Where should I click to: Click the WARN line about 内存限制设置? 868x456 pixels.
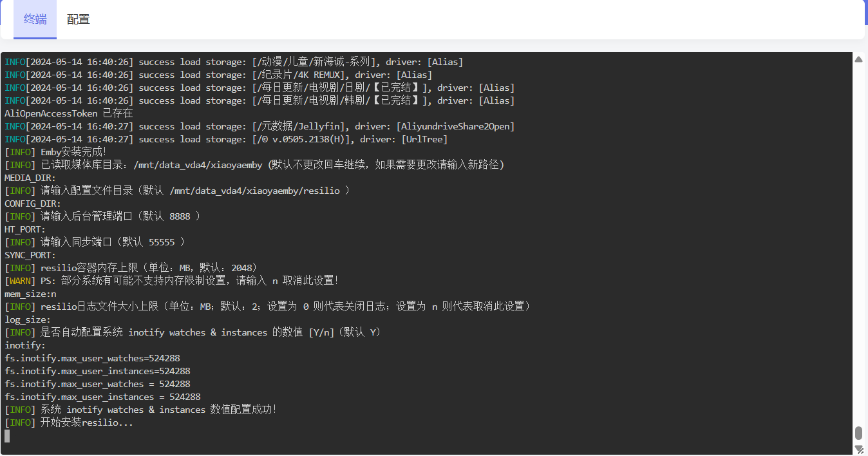(x=172, y=281)
